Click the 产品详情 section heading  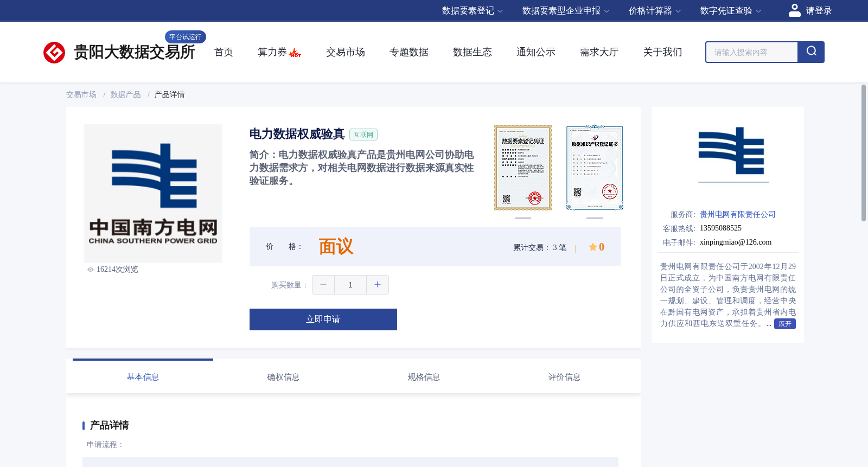tap(109, 425)
